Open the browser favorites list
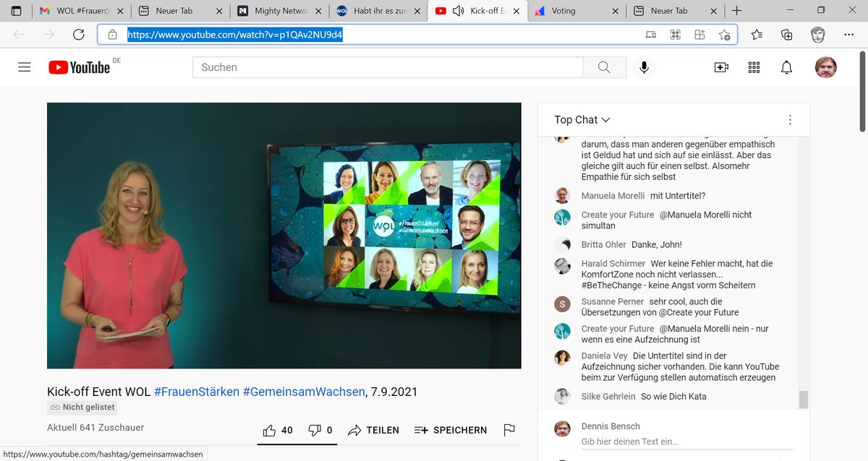This screenshot has height=461, width=868. pos(757,35)
